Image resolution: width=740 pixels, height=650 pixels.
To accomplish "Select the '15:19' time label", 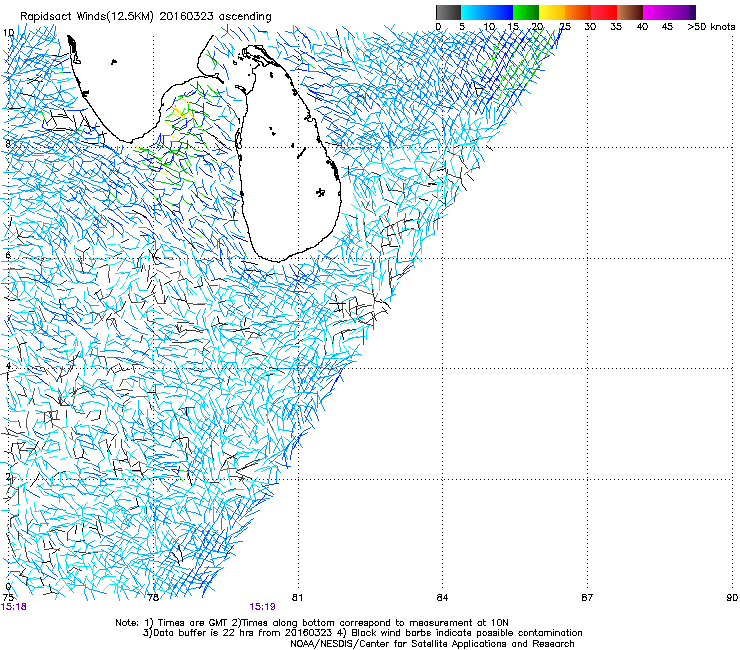I will coord(262,607).
